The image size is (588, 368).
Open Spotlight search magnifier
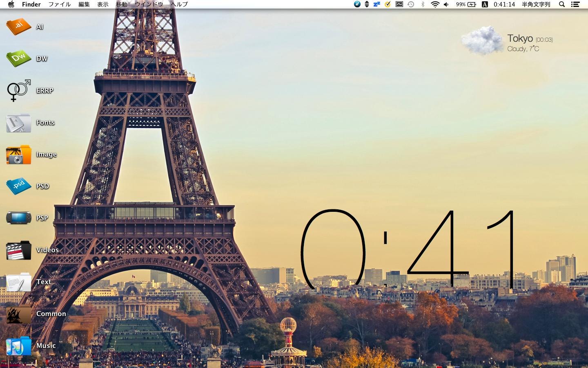pos(562,4)
